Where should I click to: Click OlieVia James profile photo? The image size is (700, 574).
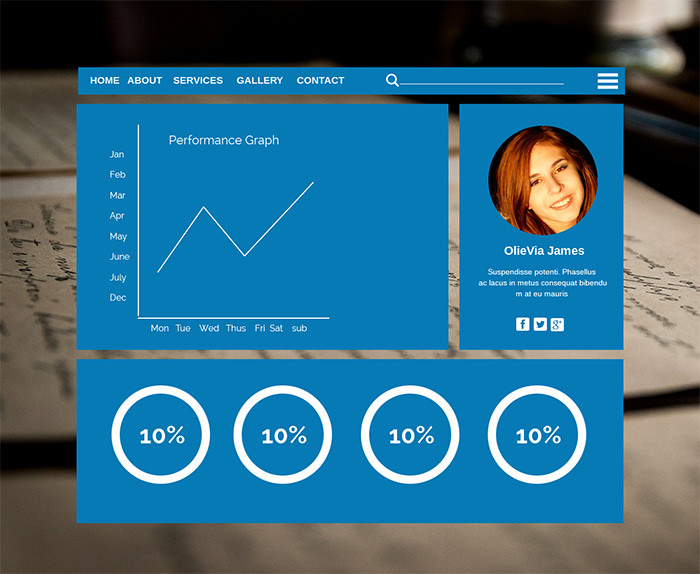tap(542, 180)
